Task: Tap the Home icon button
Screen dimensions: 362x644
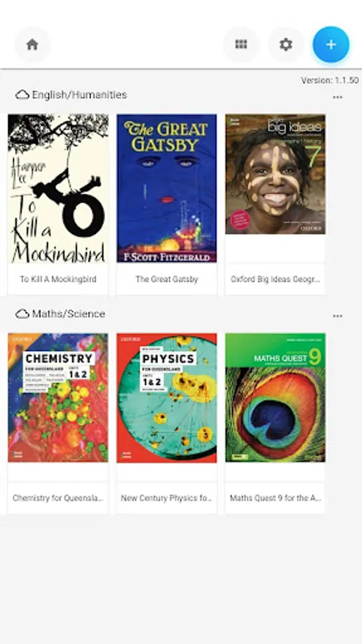Action: [x=32, y=44]
